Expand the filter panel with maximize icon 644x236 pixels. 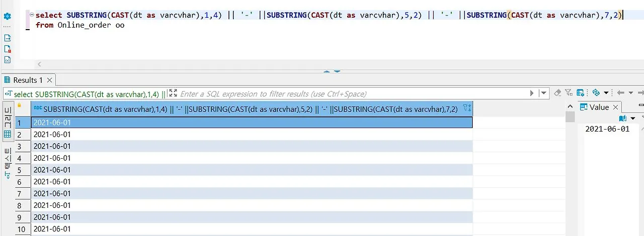point(173,93)
